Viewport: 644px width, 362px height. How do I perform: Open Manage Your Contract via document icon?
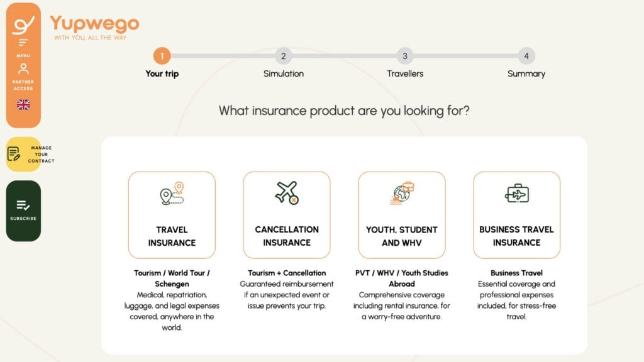click(x=14, y=153)
